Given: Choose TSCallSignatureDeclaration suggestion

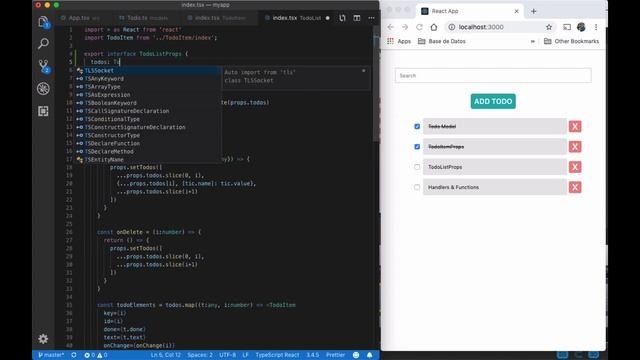Looking at the screenshot, I should point(148,111).
